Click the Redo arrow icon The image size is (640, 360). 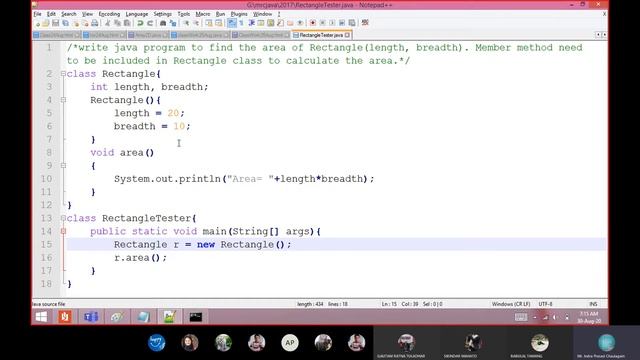150,23
